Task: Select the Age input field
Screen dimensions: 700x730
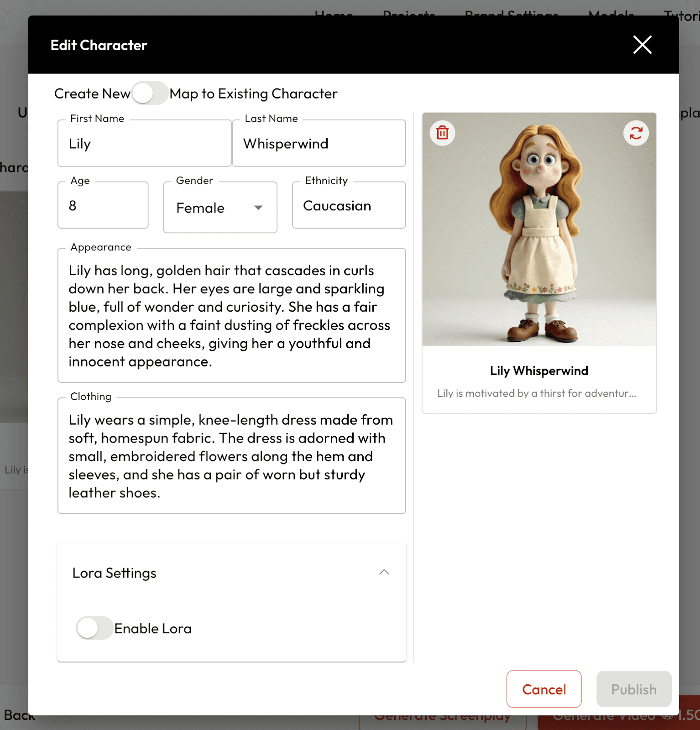Action: [x=103, y=205]
